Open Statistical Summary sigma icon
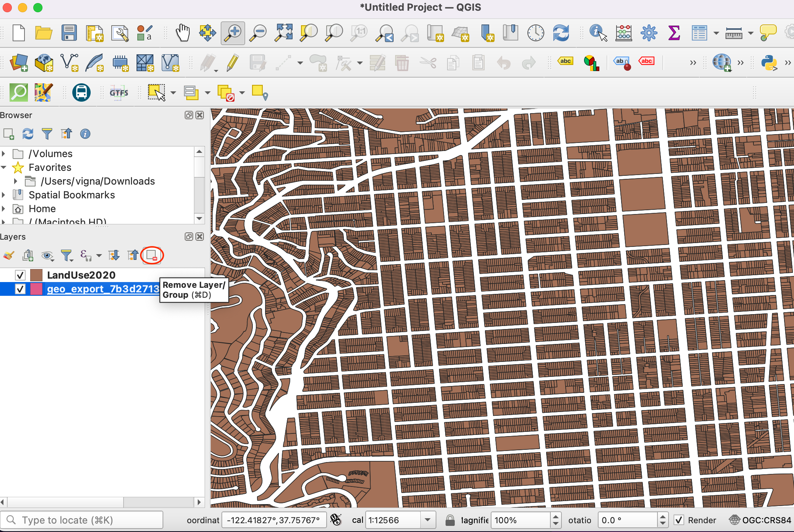Image resolution: width=794 pixels, height=532 pixels. pos(674,32)
